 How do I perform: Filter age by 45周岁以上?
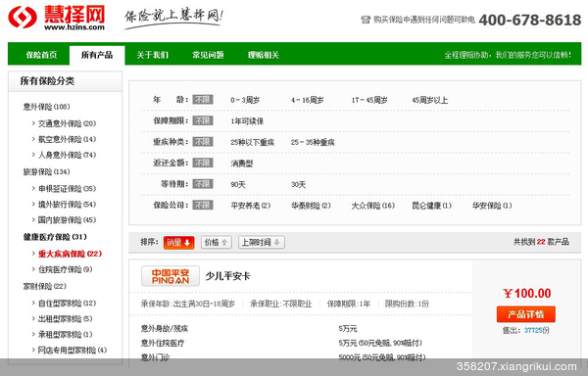(430, 100)
